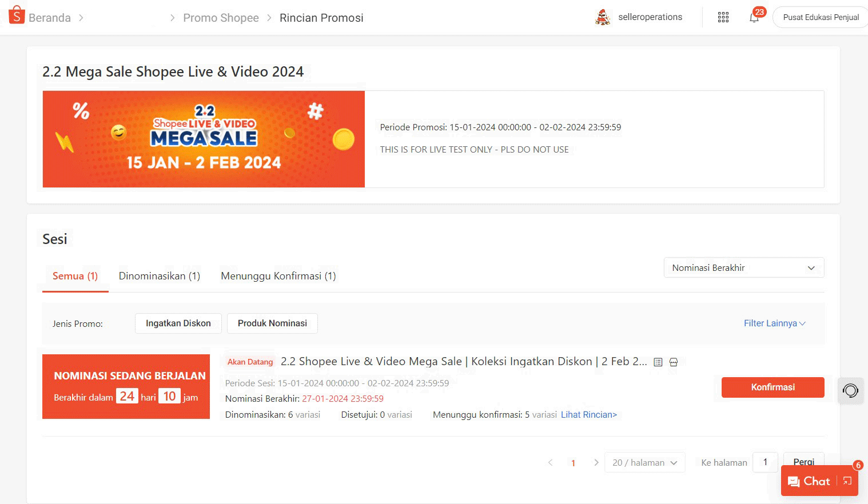Open the Lihat Rincian link

point(589,415)
